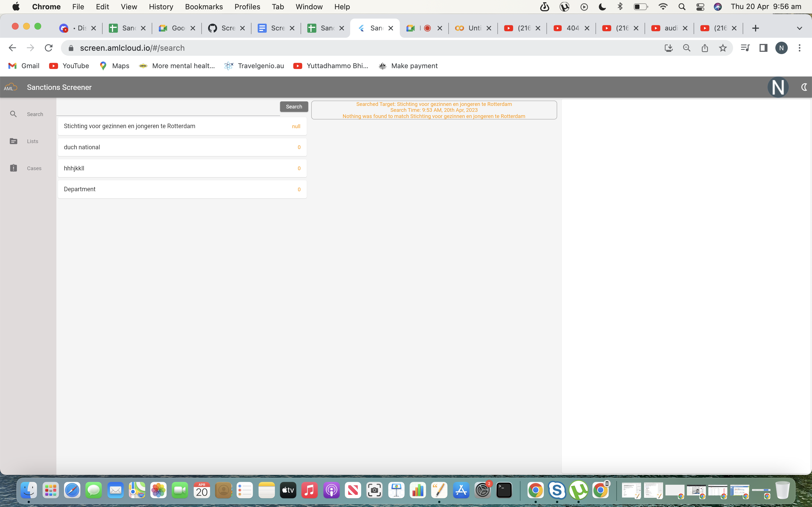Click the install site icon in the address bar
Image resolution: width=812 pixels, height=507 pixels.
pos(669,48)
